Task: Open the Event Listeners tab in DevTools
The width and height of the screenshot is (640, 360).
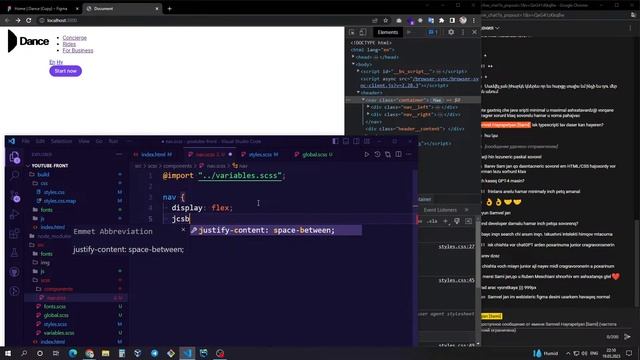Action: click(x=440, y=210)
